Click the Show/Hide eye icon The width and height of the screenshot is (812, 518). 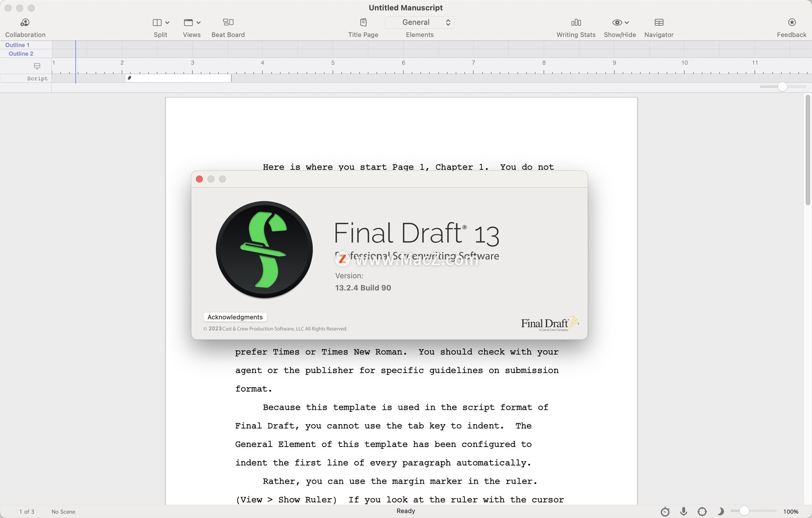tap(617, 22)
